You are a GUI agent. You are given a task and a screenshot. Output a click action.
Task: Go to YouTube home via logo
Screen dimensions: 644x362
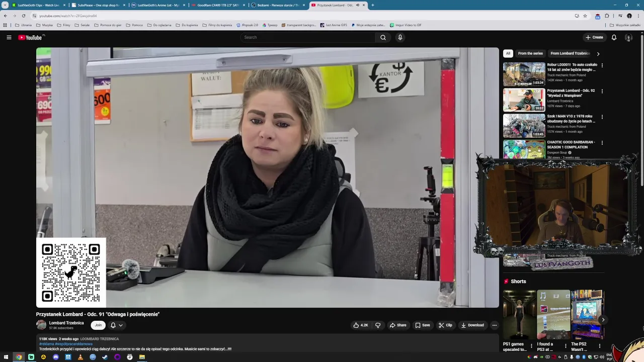[x=31, y=37]
